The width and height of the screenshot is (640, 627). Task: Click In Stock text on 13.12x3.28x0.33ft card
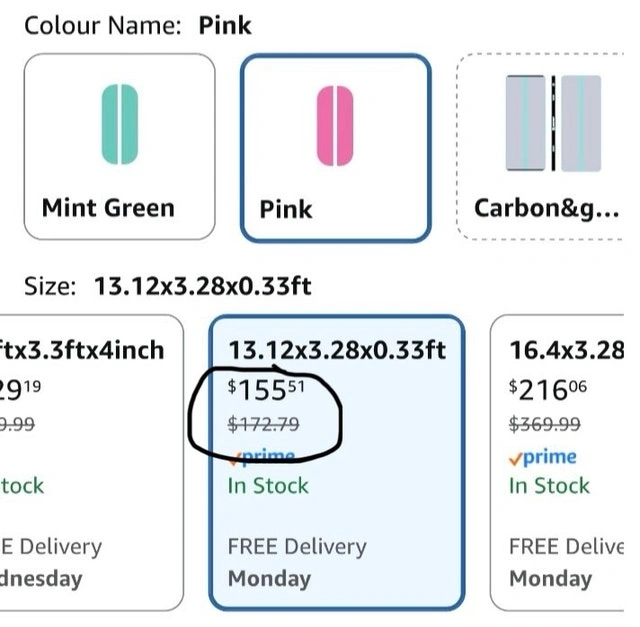pos(268,486)
